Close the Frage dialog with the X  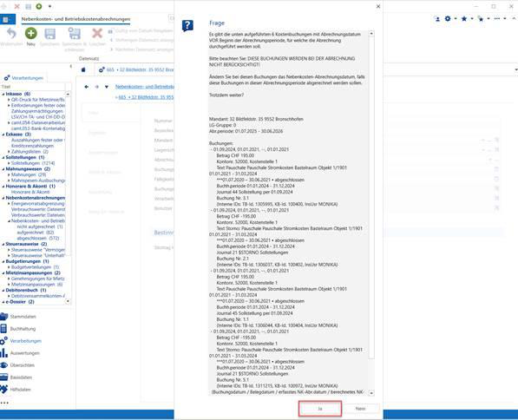coord(378,6)
